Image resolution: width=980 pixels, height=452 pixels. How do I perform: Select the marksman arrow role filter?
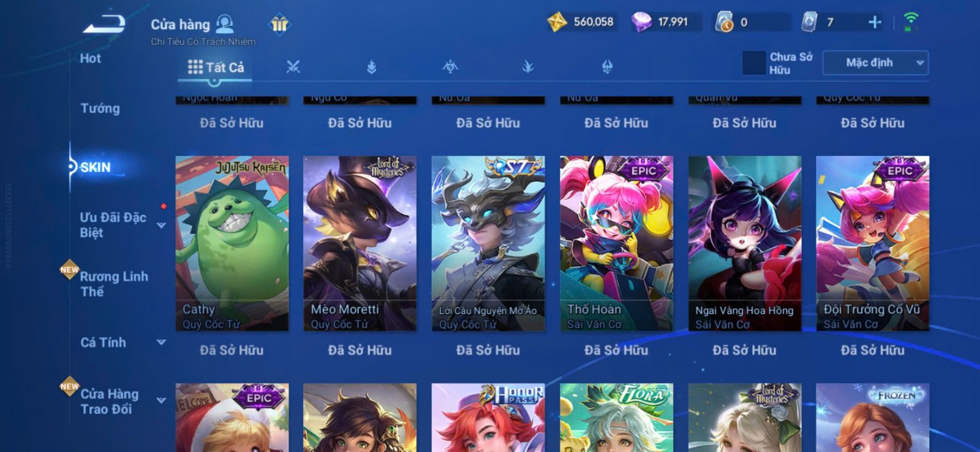[x=528, y=67]
